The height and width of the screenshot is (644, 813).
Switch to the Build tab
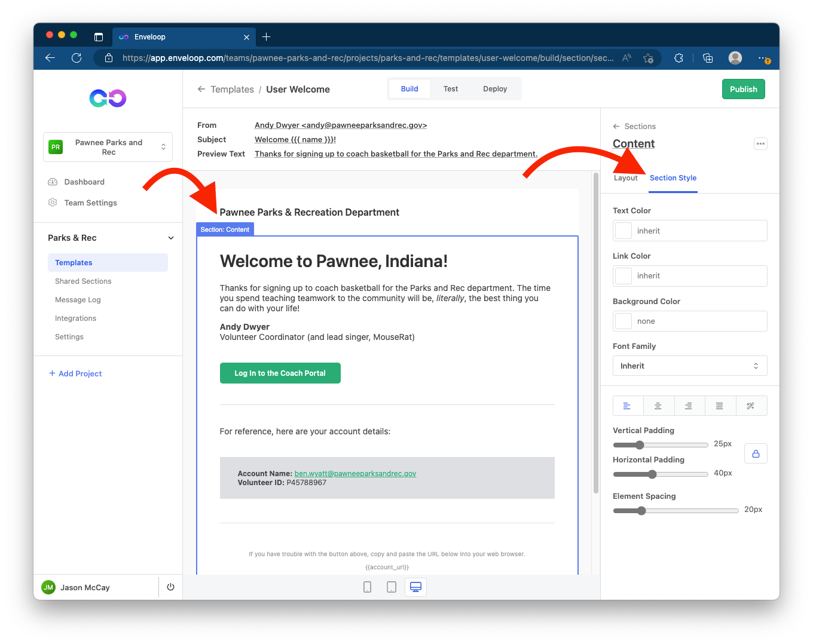(409, 89)
